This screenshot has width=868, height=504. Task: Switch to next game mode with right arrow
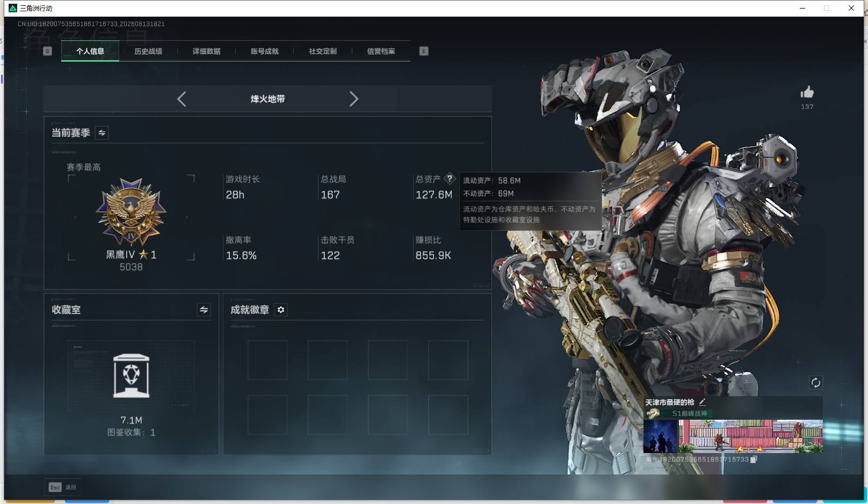point(353,99)
